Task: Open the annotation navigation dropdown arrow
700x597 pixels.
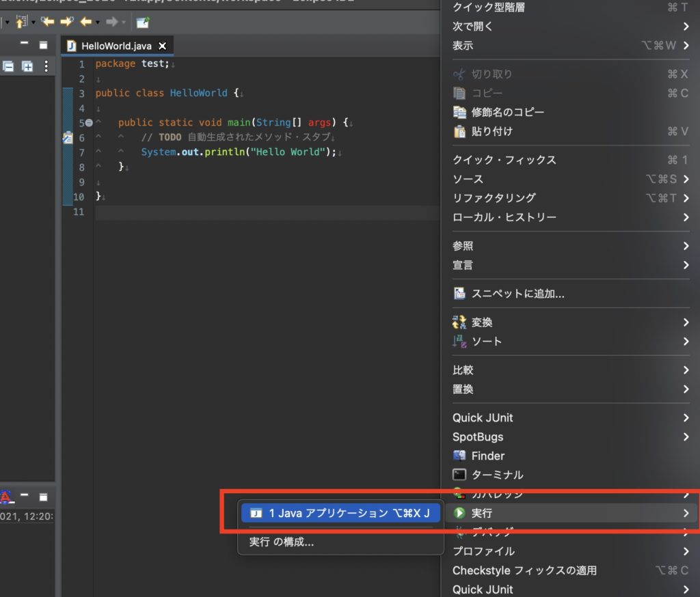Action: coord(33,23)
